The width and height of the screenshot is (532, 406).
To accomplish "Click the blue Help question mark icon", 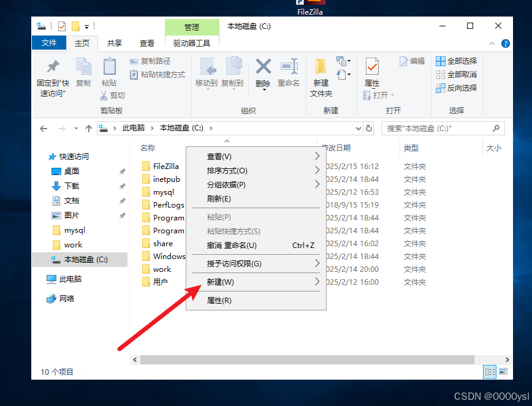I will pos(505,43).
